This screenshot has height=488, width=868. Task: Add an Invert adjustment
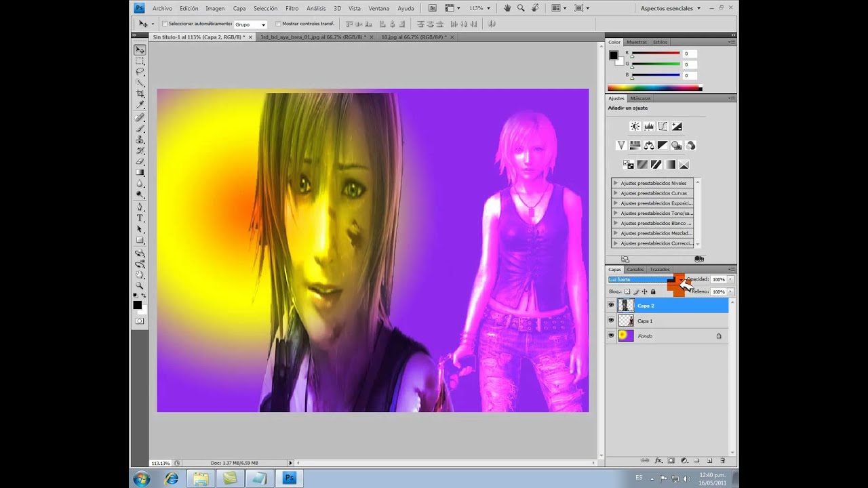point(628,165)
